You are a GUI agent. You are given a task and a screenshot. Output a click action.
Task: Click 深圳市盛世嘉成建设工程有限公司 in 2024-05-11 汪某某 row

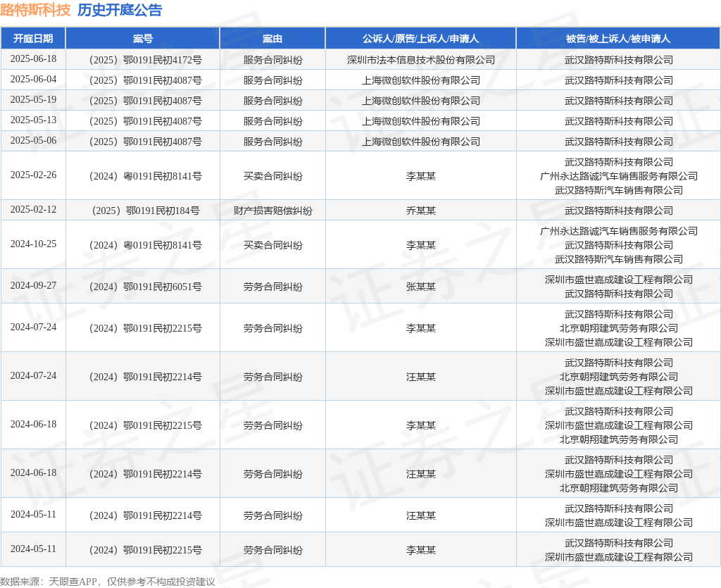click(618, 523)
